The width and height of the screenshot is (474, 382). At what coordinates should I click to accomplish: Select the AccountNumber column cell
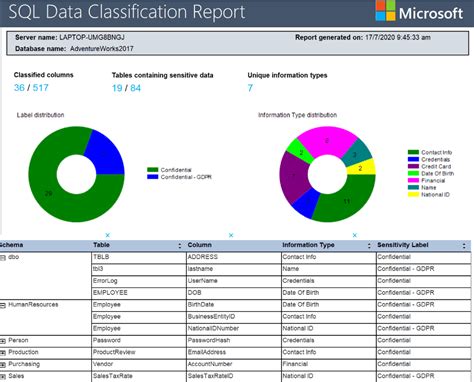(x=234, y=364)
